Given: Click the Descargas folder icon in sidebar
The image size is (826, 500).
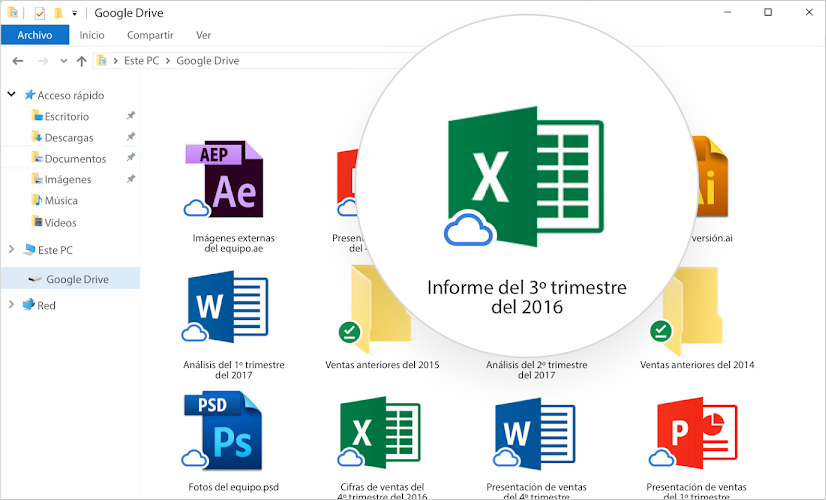Looking at the screenshot, I should pyautogui.click(x=37, y=137).
